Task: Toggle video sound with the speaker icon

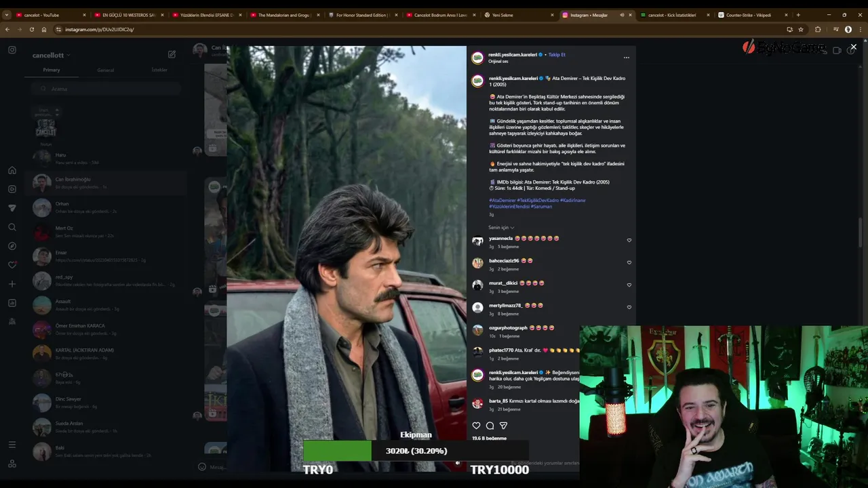Action: [457, 463]
